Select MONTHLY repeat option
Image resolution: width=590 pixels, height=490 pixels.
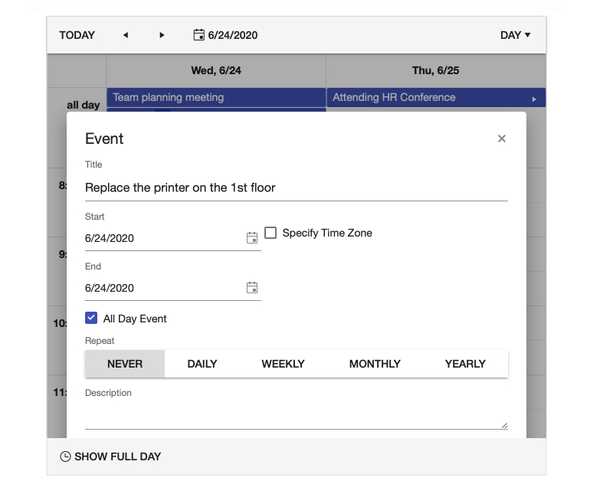pyautogui.click(x=375, y=364)
